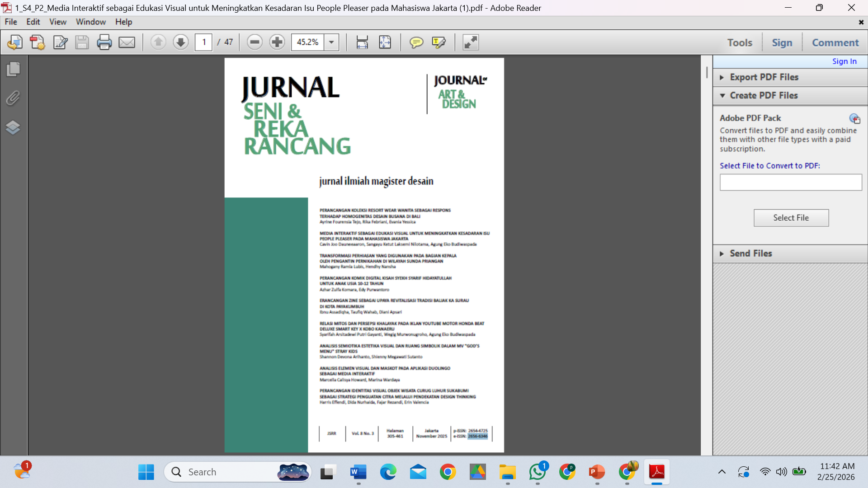This screenshot has height=488, width=868.
Task: Open the page thumbnails panel
Action: (13, 69)
